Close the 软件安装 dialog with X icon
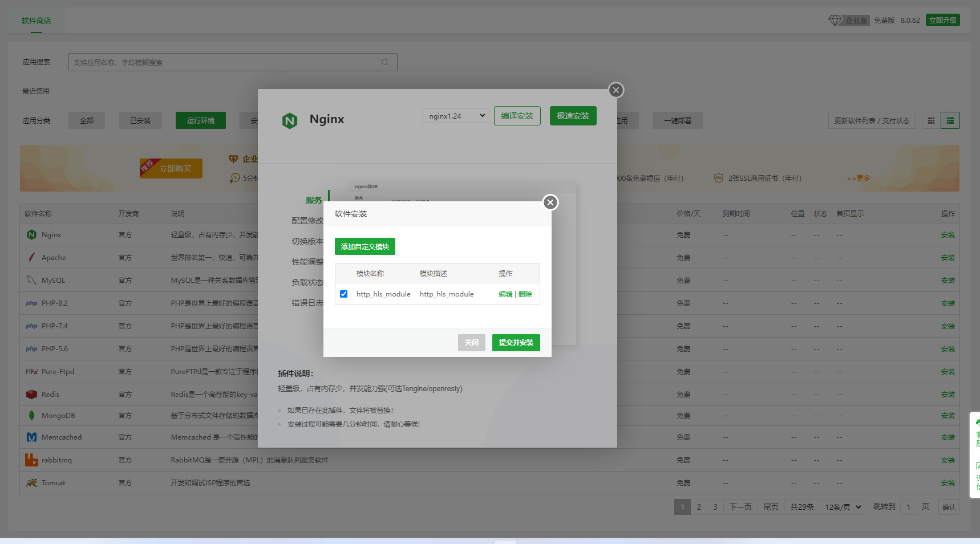The image size is (980, 544). (550, 202)
